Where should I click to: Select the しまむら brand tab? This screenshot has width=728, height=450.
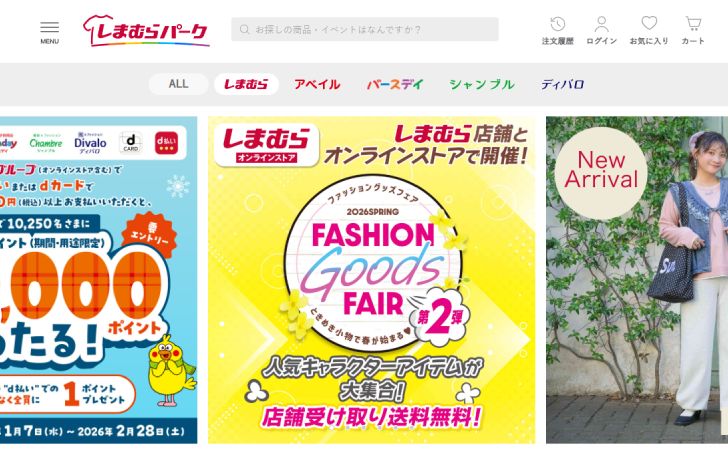tap(246, 84)
